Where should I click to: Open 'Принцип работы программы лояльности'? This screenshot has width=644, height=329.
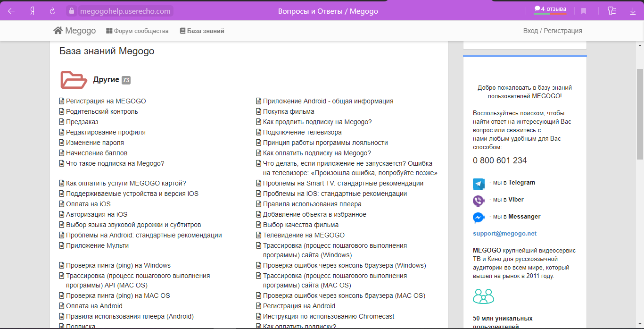tap(325, 143)
